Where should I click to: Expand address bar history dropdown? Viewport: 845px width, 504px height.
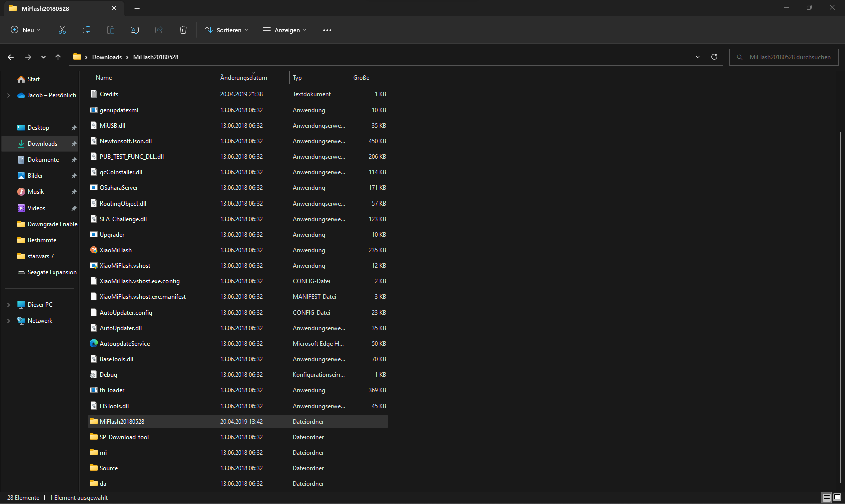point(698,57)
